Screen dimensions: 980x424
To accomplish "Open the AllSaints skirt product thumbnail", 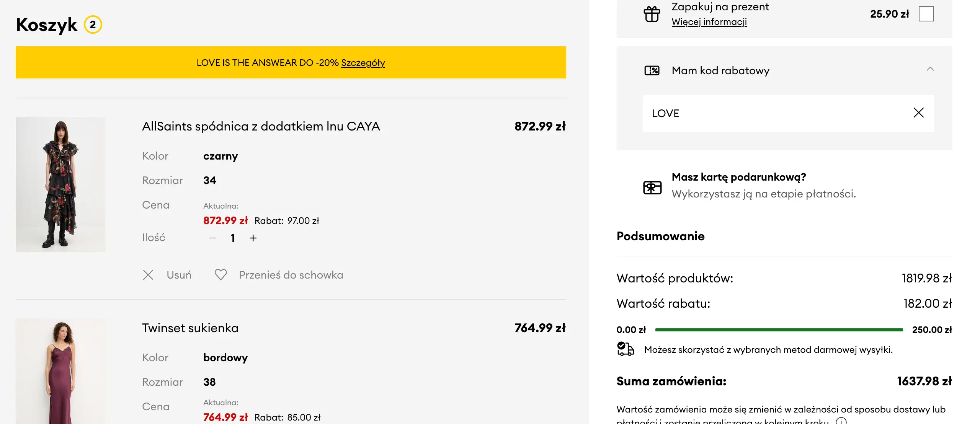I will point(60,184).
